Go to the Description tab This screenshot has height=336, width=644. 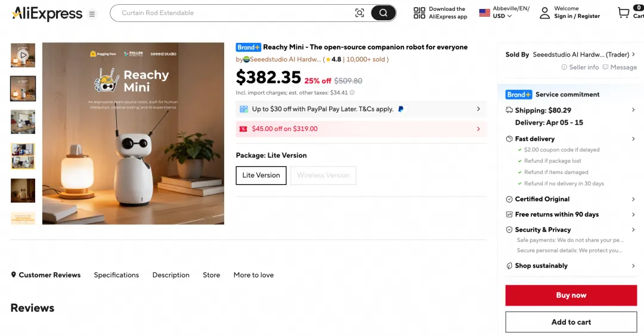[171, 275]
